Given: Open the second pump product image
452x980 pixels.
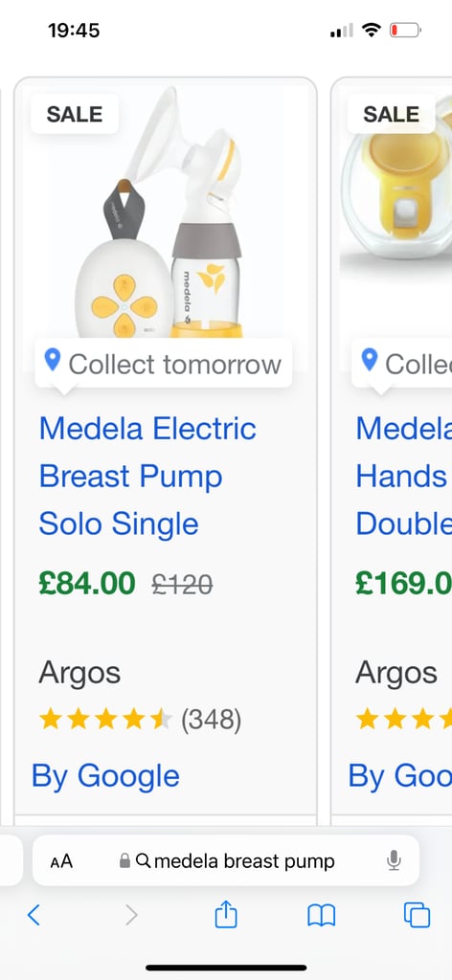Looking at the screenshot, I should 395,212.
